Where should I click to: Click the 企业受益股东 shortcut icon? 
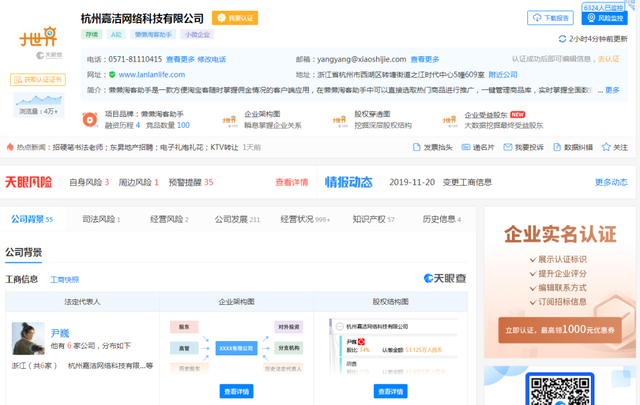pyautogui.click(x=449, y=120)
